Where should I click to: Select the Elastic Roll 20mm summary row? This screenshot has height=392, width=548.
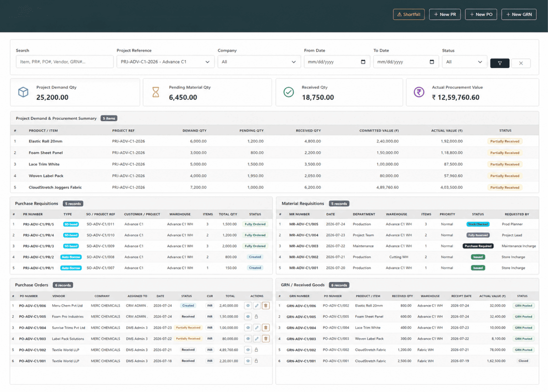click(x=274, y=141)
